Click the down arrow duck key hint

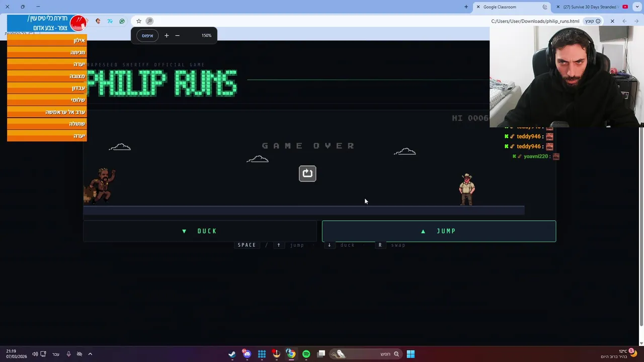pos(330,245)
